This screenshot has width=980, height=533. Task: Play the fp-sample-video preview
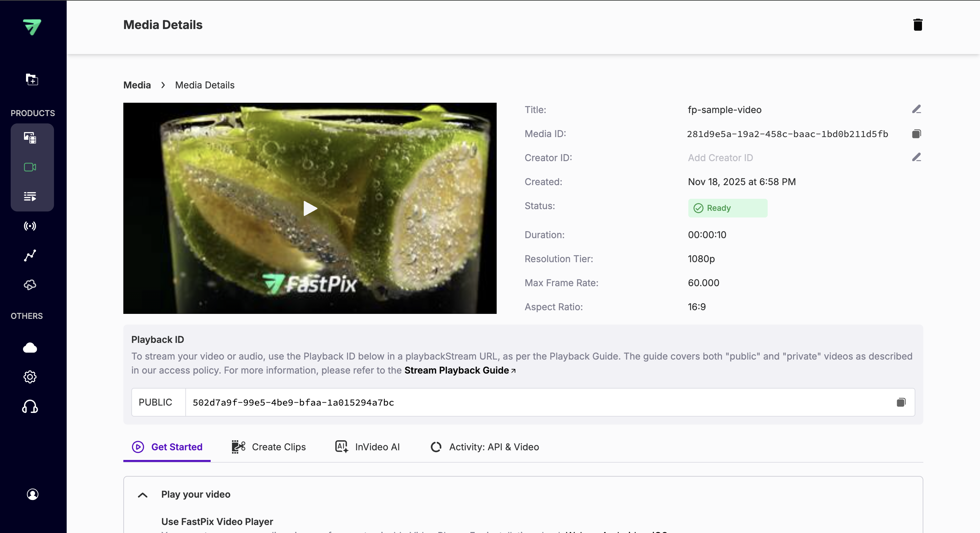tap(310, 208)
